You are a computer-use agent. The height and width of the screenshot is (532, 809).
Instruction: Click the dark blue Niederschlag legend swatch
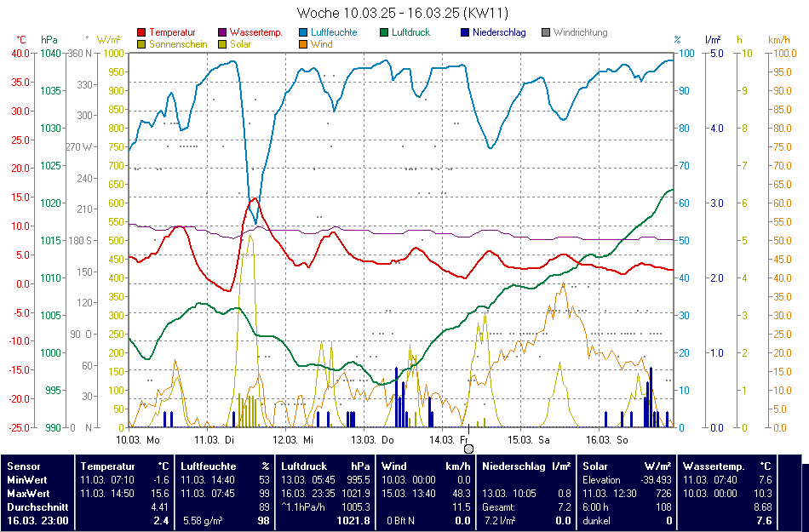pyautogui.click(x=465, y=32)
